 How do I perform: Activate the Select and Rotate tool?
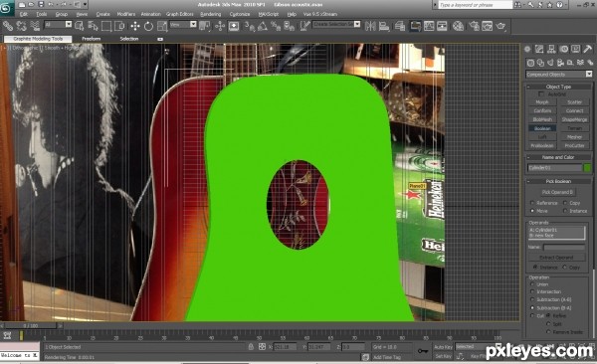pos(148,26)
